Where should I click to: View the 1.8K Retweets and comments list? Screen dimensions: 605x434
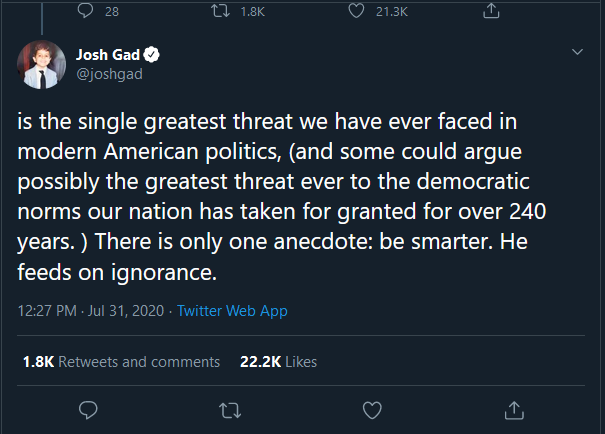(x=120, y=361)
